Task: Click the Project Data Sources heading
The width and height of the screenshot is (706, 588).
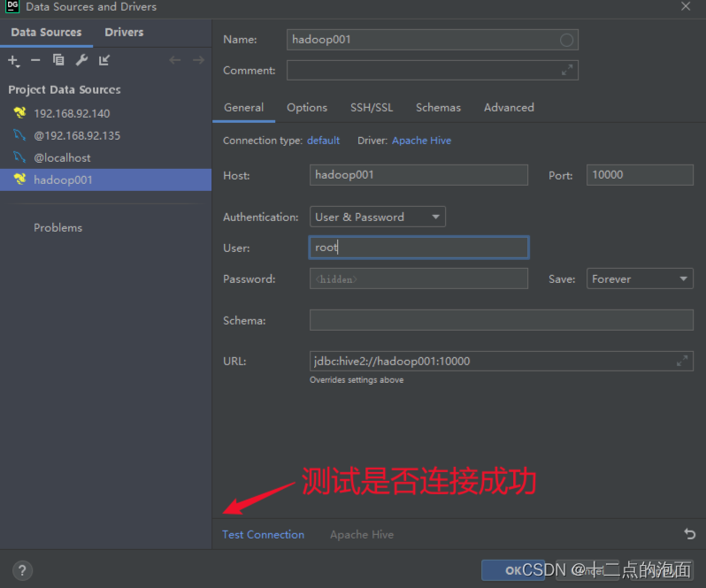Action: [x=65, y=89]
